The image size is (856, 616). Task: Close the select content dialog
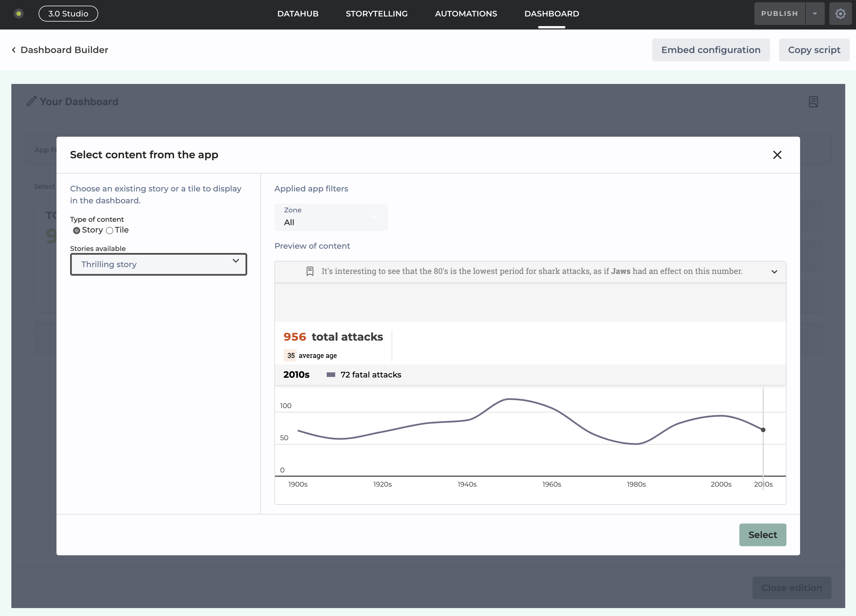[777, 155]
